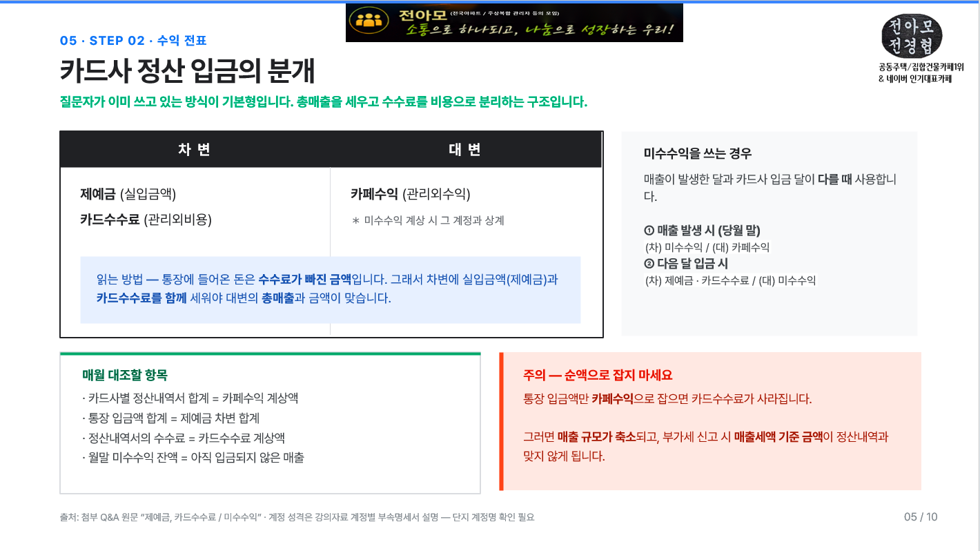Screen dimensions: 980x551
Task: Click the 월말 미수수익 잔액 checklist line
Action: (x=193, y=457)
